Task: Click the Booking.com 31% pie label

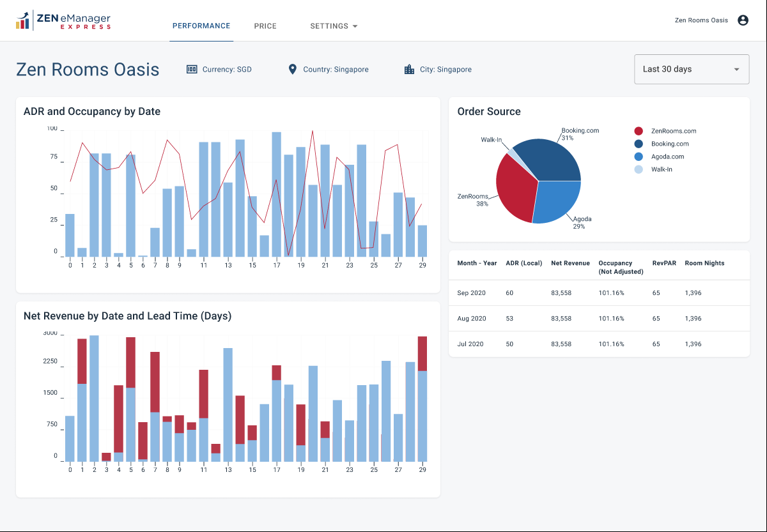Action: [x=580, y=134]
